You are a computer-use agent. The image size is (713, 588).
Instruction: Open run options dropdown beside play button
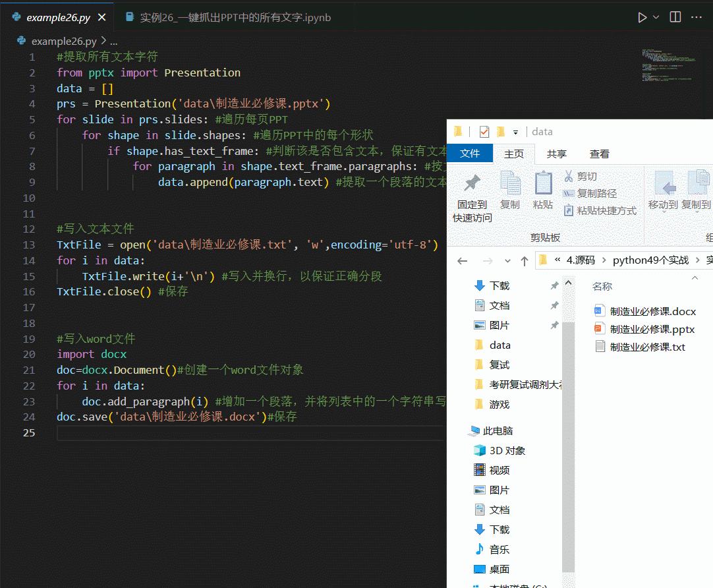(x=656, y=17)
